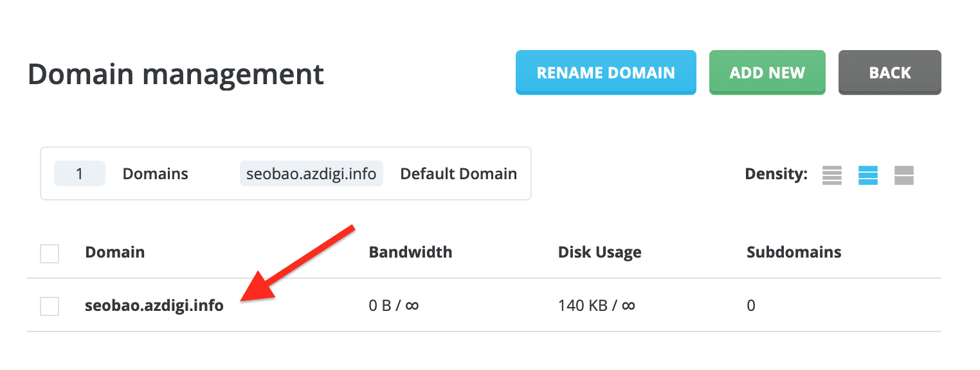The height and width of the screenshot is (370, 980).
Task: Click the Default Domain label
Action: coord(458,174)
